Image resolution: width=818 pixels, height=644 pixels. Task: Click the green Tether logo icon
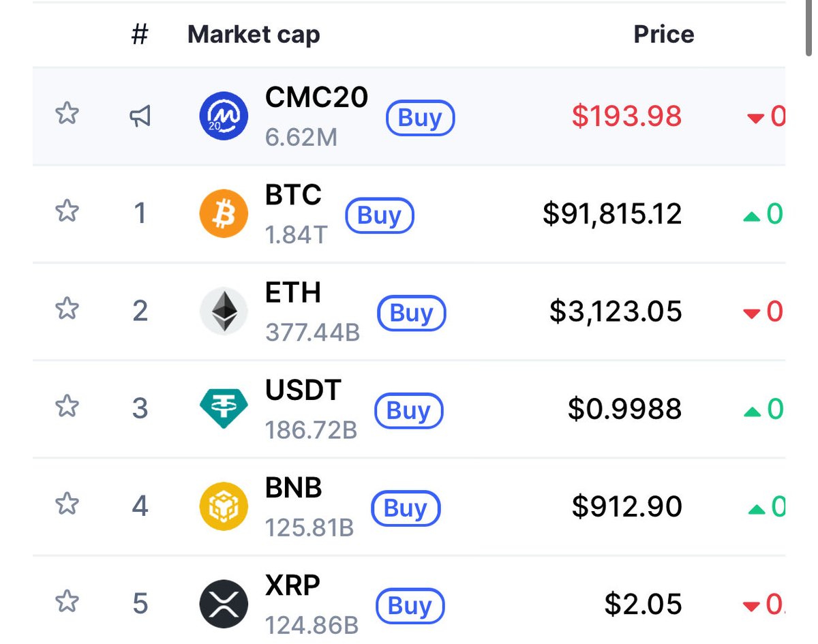click(x=223, y=409)
